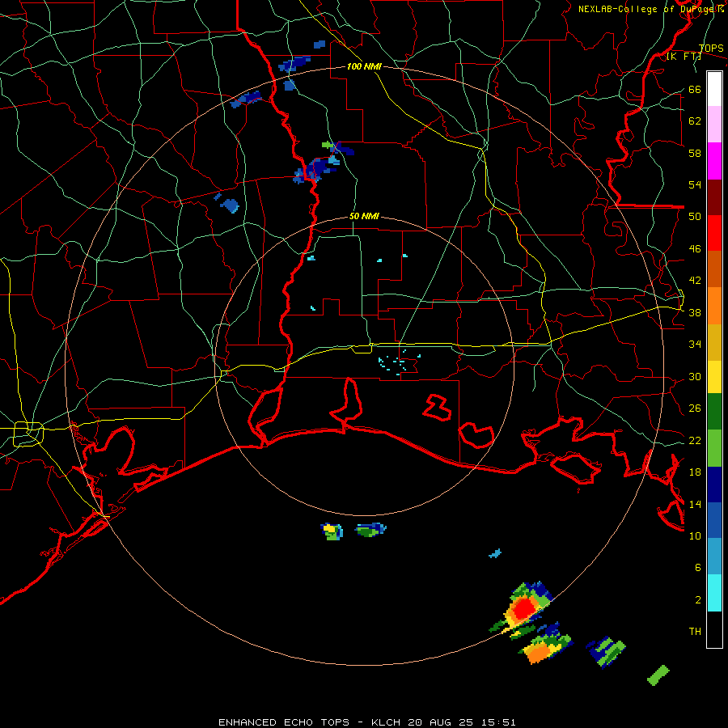Select the cyan swatch on the color scale
728x728 pixels.
714,593
